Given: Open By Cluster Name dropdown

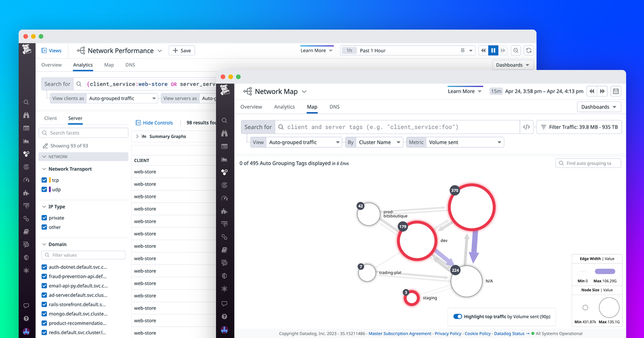Looking at the screenshot, I should coord(379,142).
